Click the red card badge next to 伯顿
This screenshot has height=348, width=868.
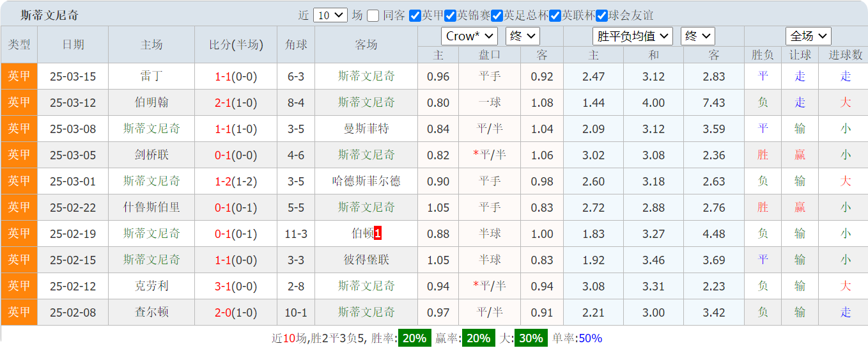(x=378, y=233)
